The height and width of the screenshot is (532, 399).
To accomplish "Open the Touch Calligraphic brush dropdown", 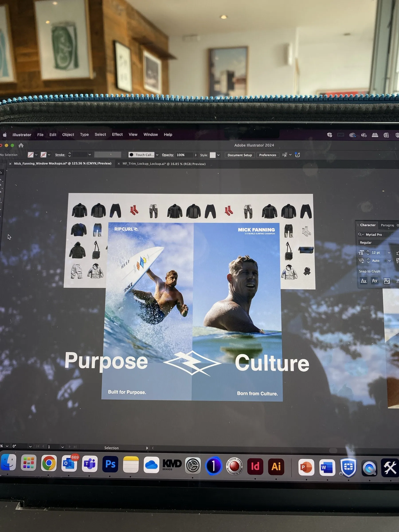I will 157,155.
